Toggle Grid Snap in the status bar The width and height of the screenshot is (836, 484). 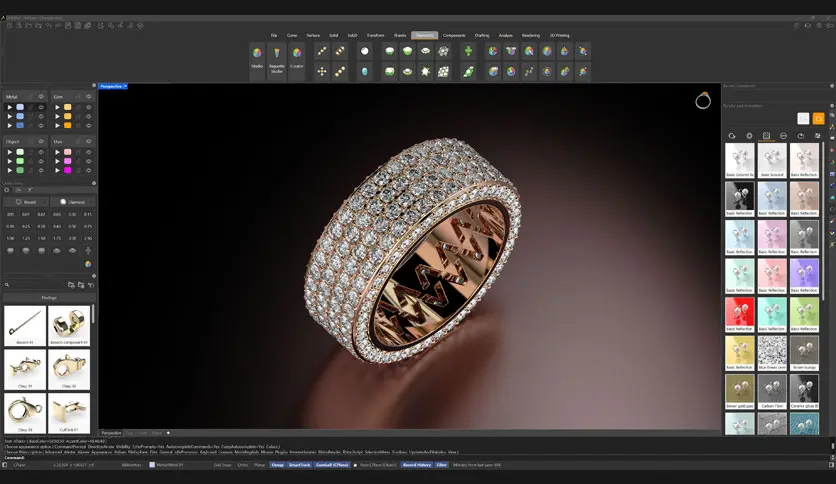(x=222, y=465)
